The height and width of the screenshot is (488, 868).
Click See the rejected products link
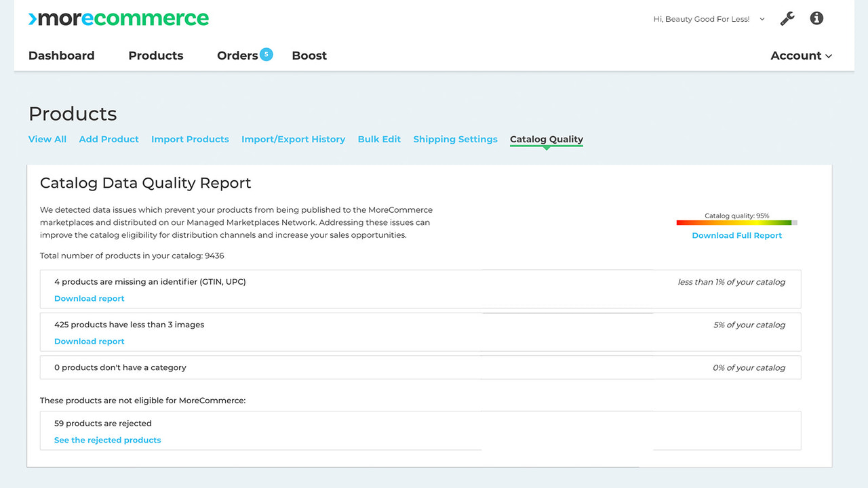[x=107, y=439]
